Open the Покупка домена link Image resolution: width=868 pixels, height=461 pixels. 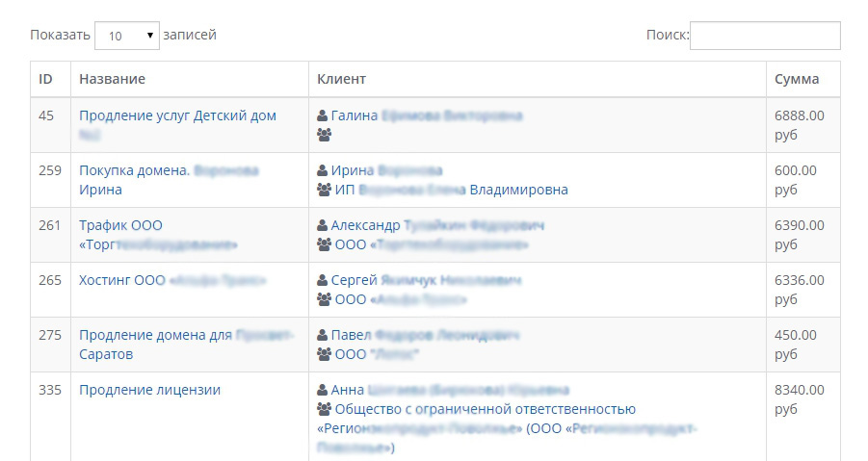tap(134, 170)
